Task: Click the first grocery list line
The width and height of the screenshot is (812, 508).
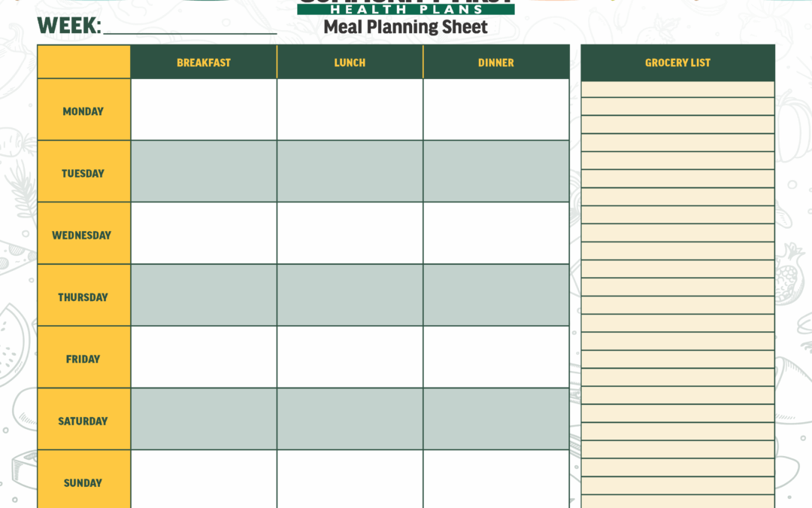Action: pyautogui.click(x=677, y=90)
